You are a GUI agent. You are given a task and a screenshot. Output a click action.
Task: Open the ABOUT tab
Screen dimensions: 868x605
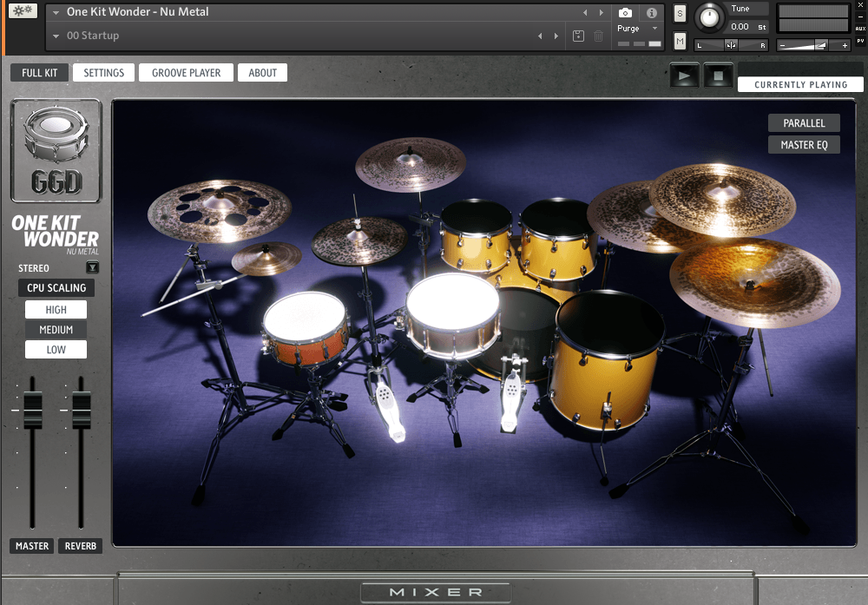262,73
